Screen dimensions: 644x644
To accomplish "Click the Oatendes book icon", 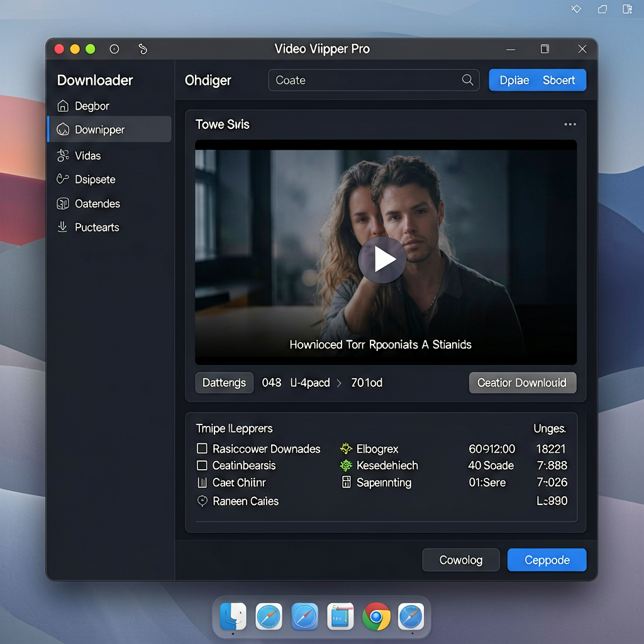I will tap(63, 203).
